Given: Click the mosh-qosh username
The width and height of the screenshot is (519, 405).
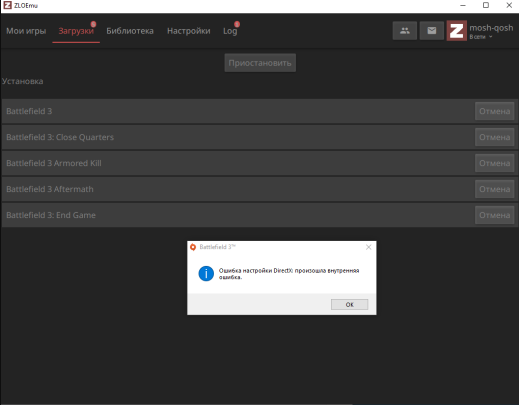Looking at the screenshot, I should (491, 28).
